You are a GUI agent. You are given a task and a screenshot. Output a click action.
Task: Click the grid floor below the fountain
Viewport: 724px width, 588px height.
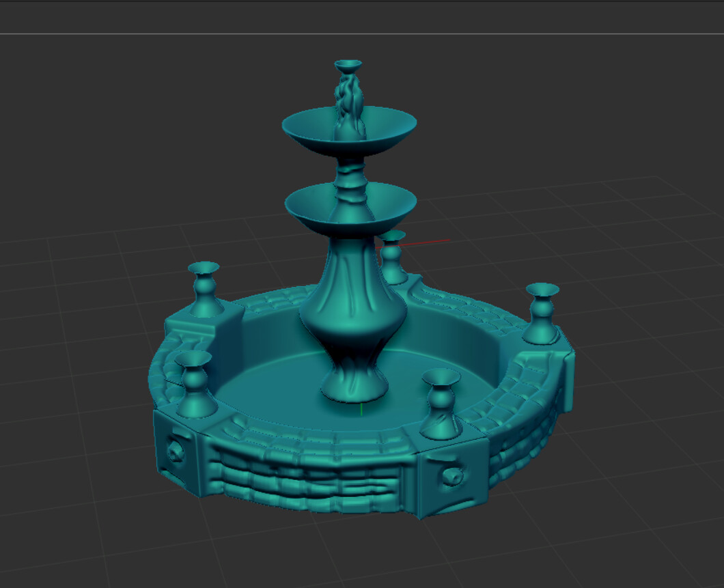[342, 560]
